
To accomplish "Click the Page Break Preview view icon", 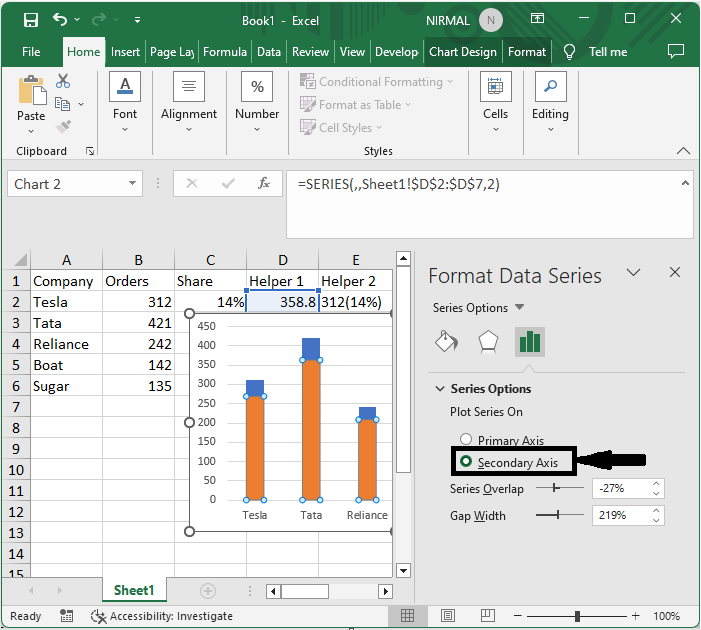I will [487, 616].
